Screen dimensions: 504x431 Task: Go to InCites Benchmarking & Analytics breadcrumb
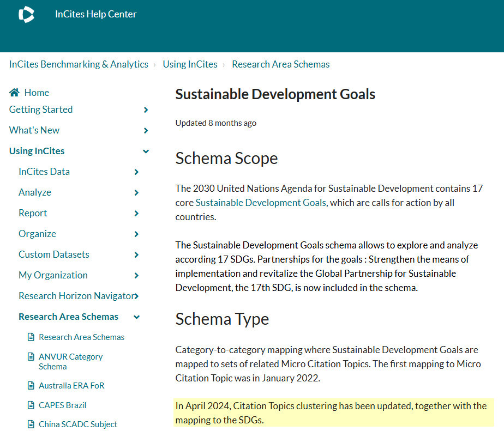[x=79, y=64]
